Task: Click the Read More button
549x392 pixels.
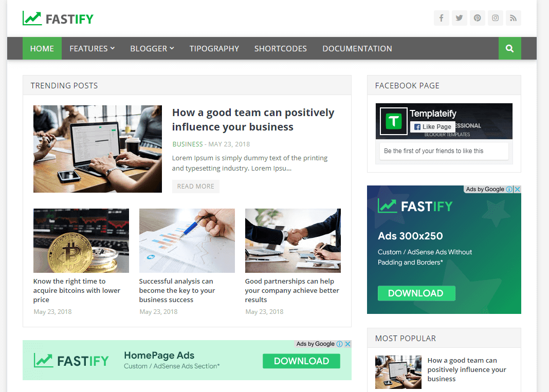Action: coord(196,186)
